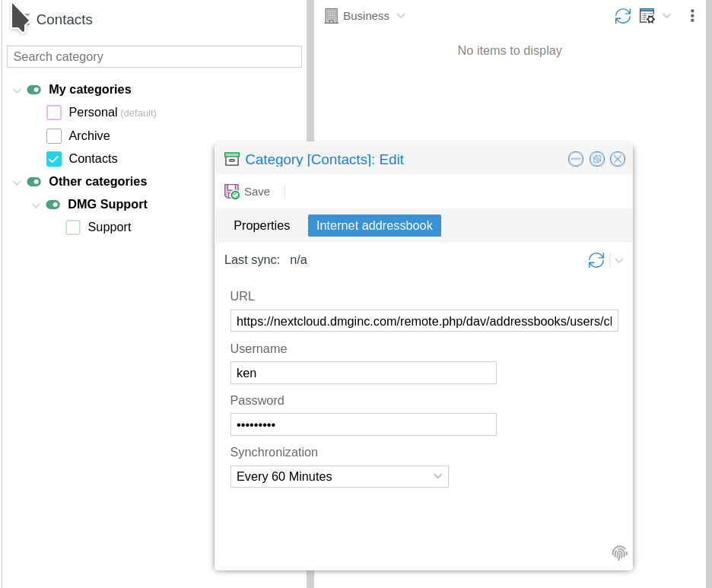Click inside the Search category field
712x588 pixels.
coord(154,57)
